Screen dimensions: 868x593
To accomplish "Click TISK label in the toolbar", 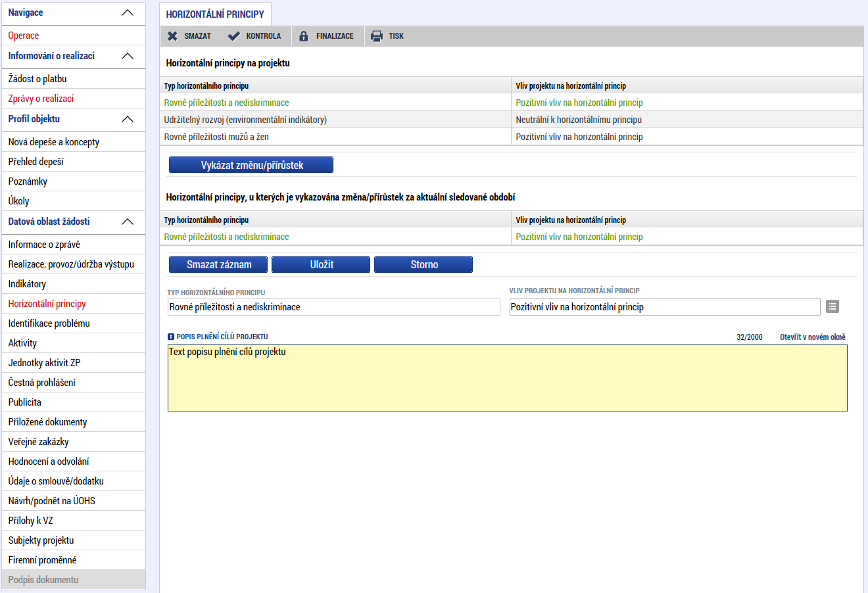I will [x=396, y=36].
